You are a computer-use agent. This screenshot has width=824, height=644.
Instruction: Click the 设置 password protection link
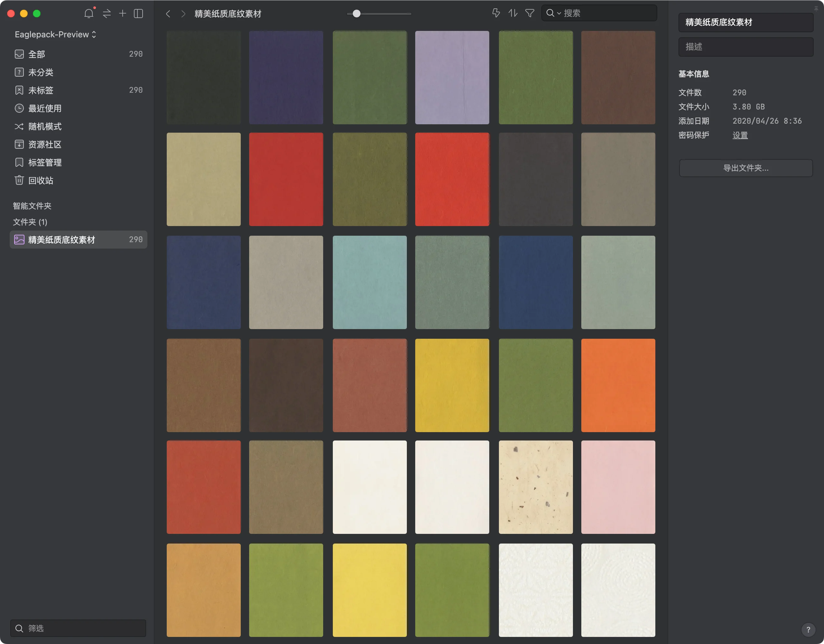pyautogui.click(x=740, y=135)
